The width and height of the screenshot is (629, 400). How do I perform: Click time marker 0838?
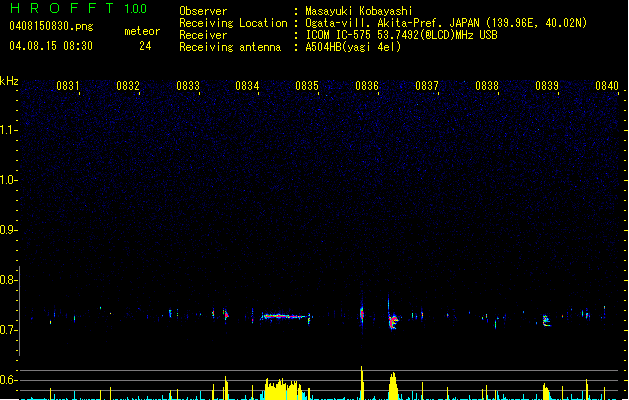pos(487,86)
